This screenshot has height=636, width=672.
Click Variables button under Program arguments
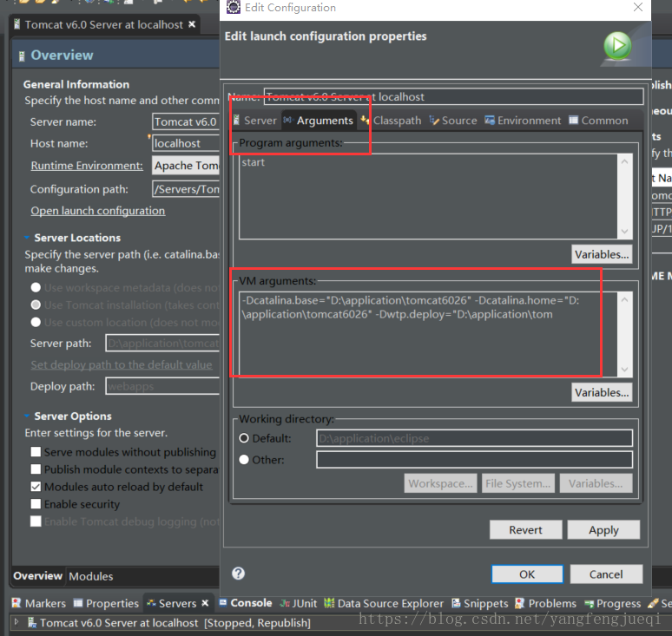pyautogui.click(x=602, y=254)
